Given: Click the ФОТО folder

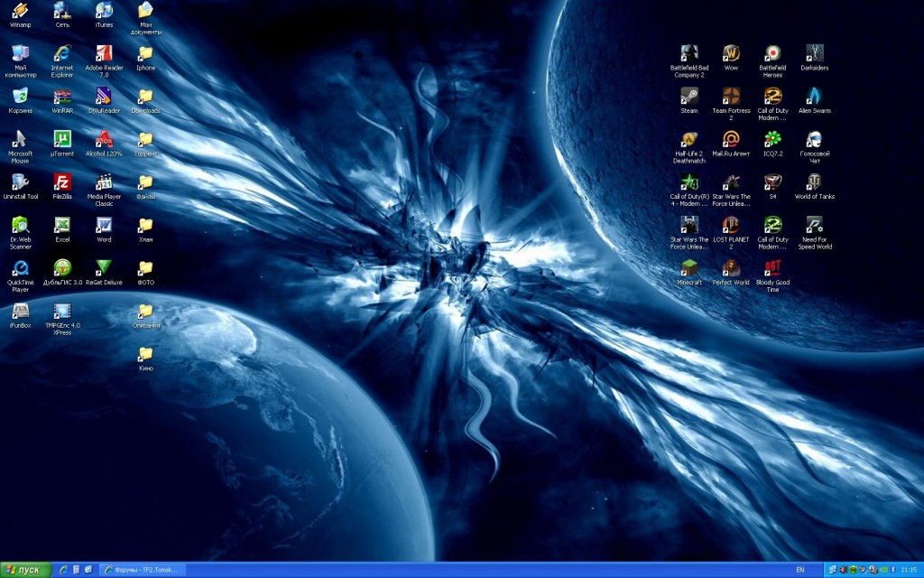Looking at the screenshot, I should coord(145,273).
